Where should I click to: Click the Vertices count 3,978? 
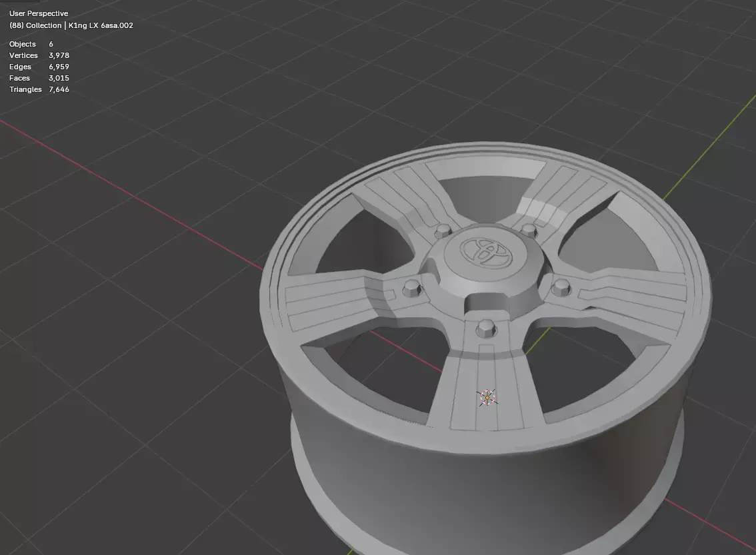point(59,55)
